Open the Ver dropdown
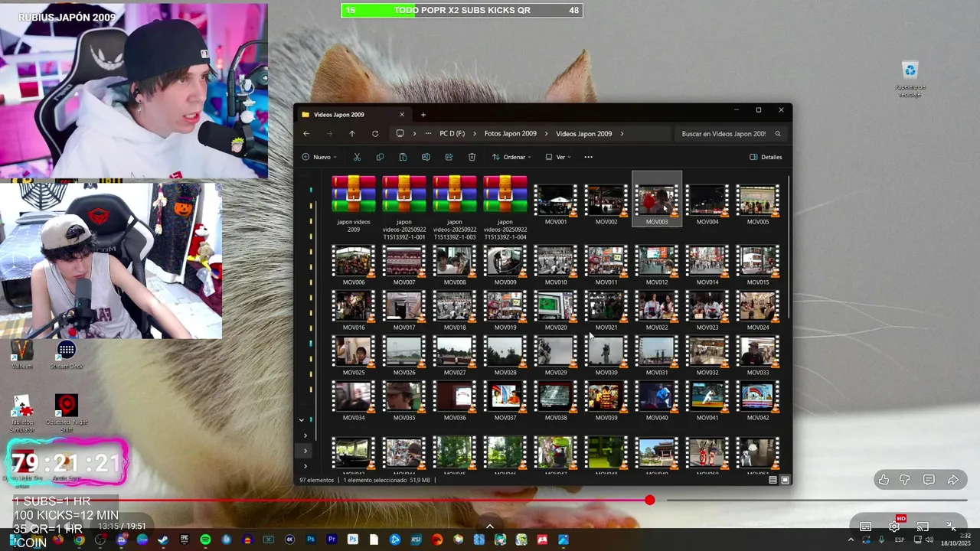The image size is (980, 551). 558,157
